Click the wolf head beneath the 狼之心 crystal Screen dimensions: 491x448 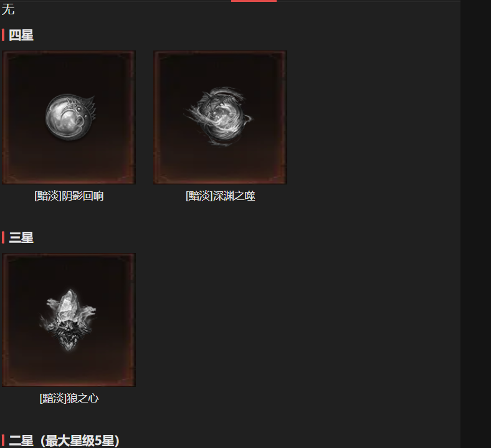pyautogui.click(x=69, y=336)
